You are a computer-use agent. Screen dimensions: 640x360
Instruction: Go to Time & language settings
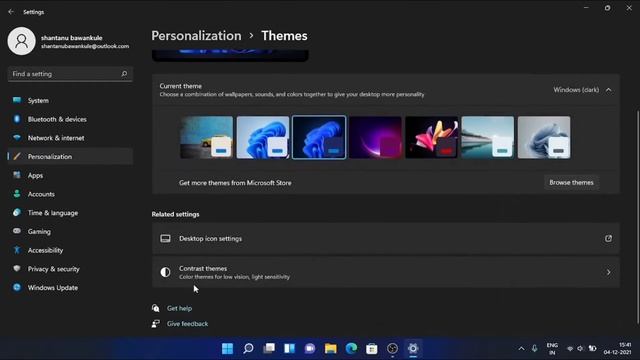pyautogui.click(x=70, y=213)
